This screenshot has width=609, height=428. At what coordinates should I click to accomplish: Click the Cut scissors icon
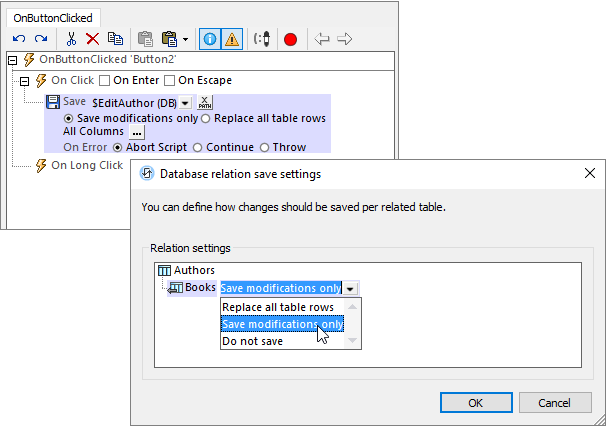[71, 39]
